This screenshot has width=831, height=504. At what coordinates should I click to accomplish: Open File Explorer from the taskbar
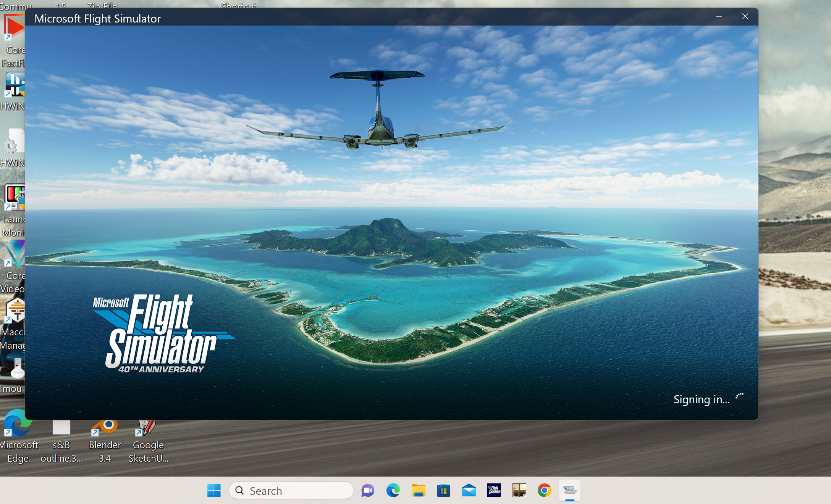(418, 491)
